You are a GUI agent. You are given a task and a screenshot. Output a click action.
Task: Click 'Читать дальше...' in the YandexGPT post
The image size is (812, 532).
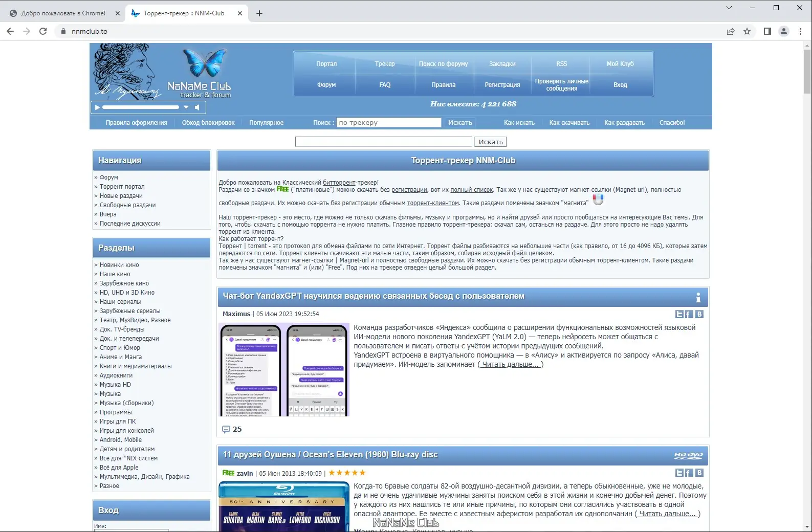click(511, 365)
